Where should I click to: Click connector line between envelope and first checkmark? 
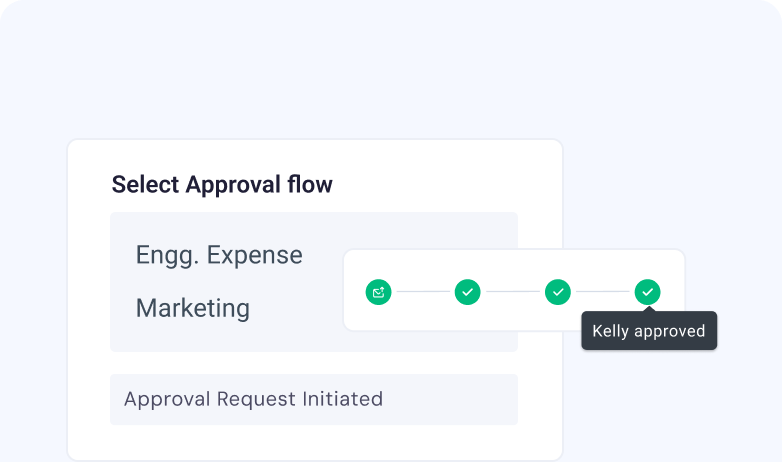(x=422, y=292)
